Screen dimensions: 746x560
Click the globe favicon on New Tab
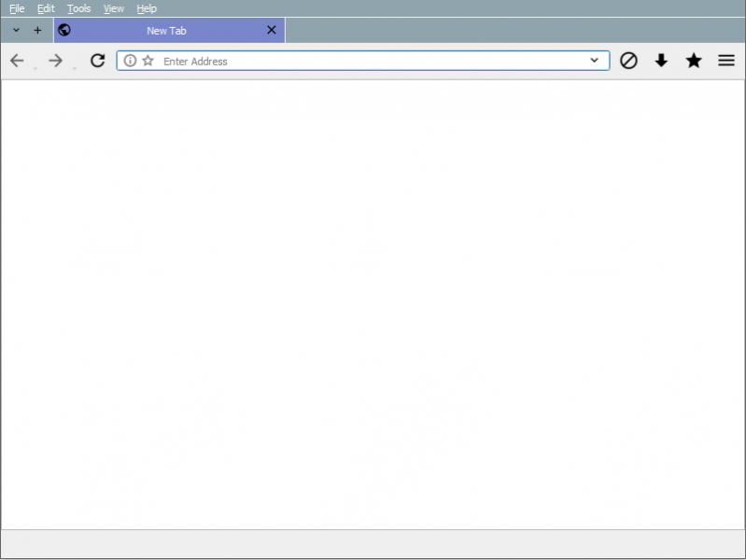point(64,31)
